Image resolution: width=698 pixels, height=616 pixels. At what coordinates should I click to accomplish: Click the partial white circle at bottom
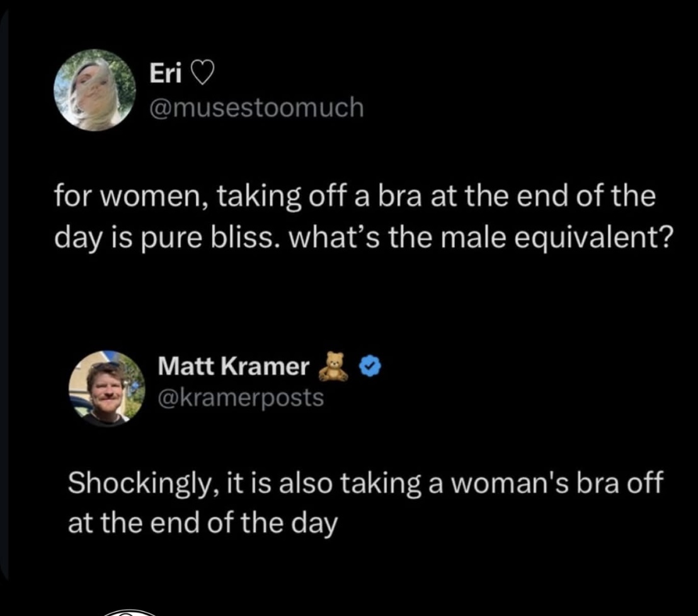point(129,612)
